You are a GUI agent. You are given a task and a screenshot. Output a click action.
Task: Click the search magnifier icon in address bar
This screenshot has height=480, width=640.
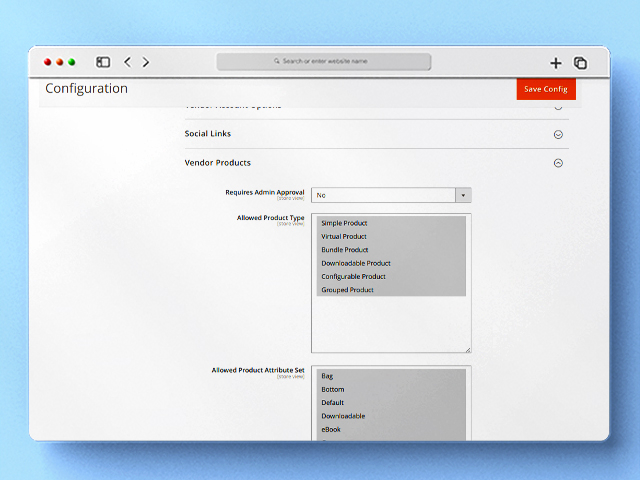tap(277, 61)
